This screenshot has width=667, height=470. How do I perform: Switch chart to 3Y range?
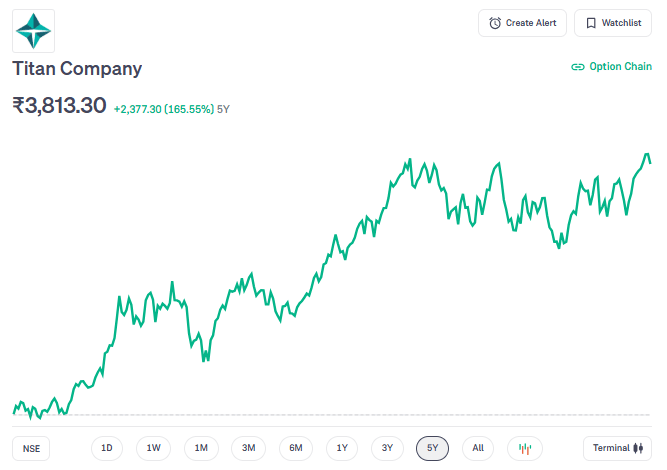pyautogui.click(x=387, y=448)
